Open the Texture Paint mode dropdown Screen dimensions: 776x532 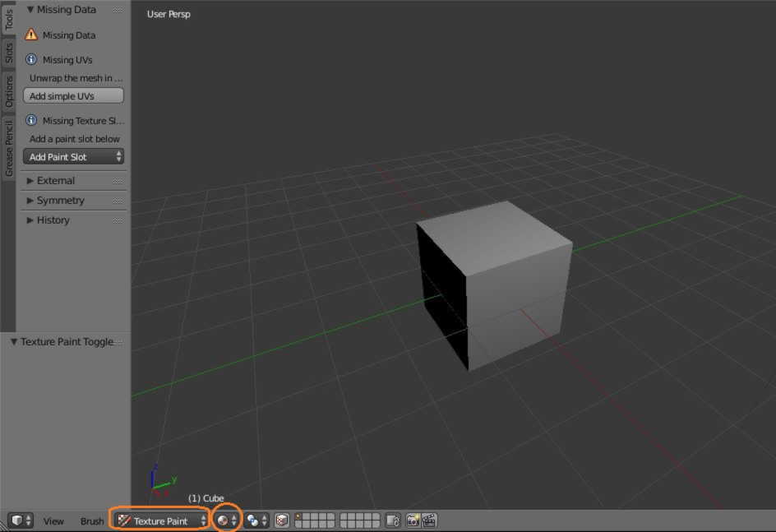[x=161, y=520]
